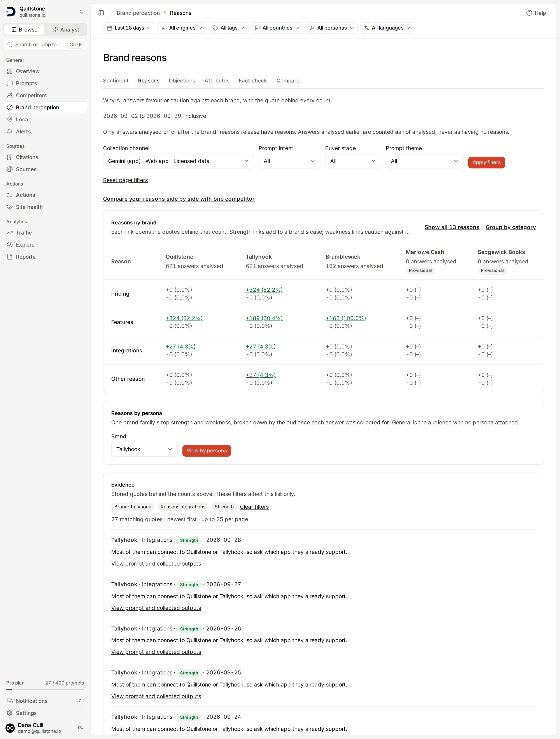The image size is (560, 739).
Task: Switch to Browse mode
Action: point(24,30)
